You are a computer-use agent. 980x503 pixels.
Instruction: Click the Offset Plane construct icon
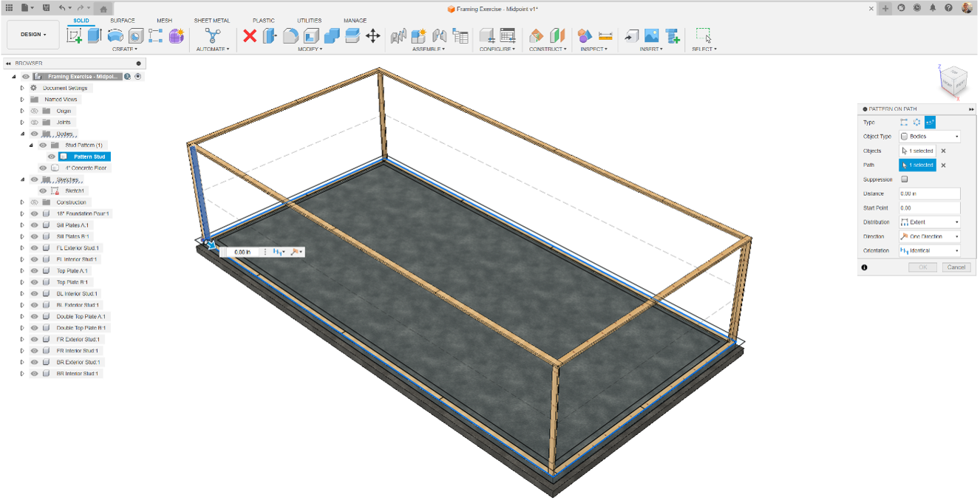pos(537,35)
